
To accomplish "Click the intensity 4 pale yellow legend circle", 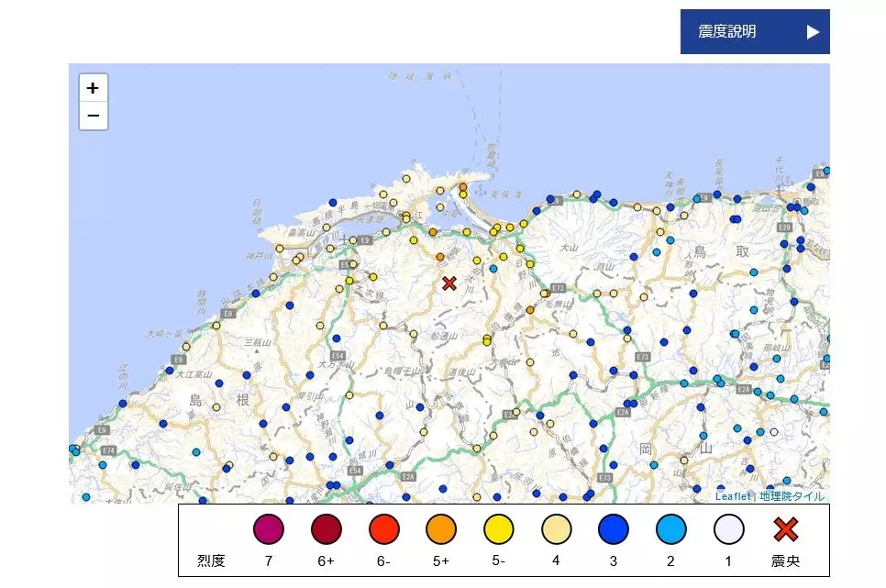I will point(556,529).
